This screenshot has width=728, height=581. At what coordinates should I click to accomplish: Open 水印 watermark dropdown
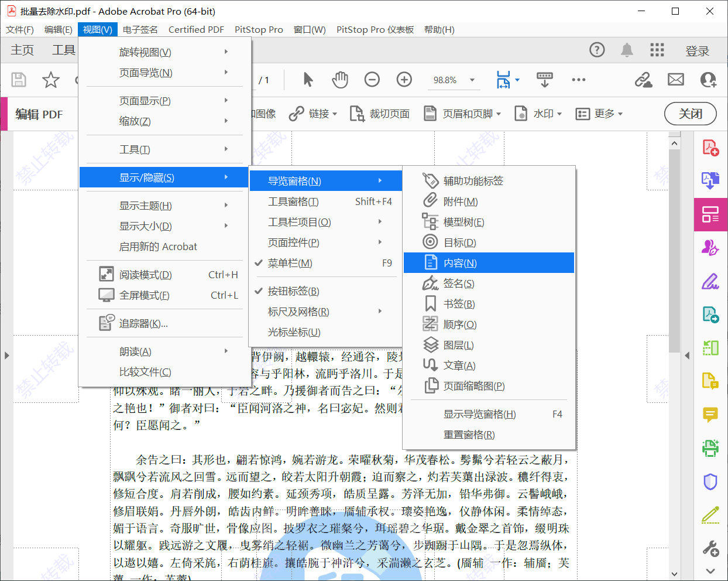point(538,114)
